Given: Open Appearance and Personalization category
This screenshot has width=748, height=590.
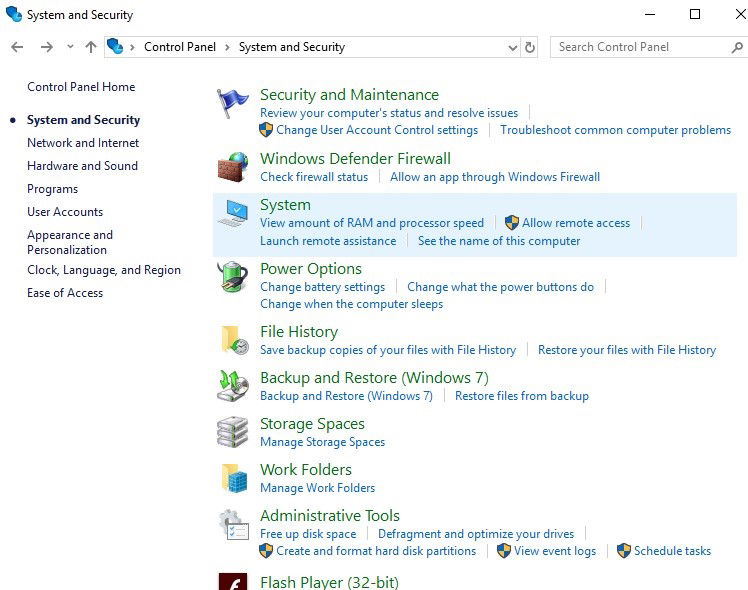Looking at the screenshot, I should pyautogui.click(x=70, y=242).
